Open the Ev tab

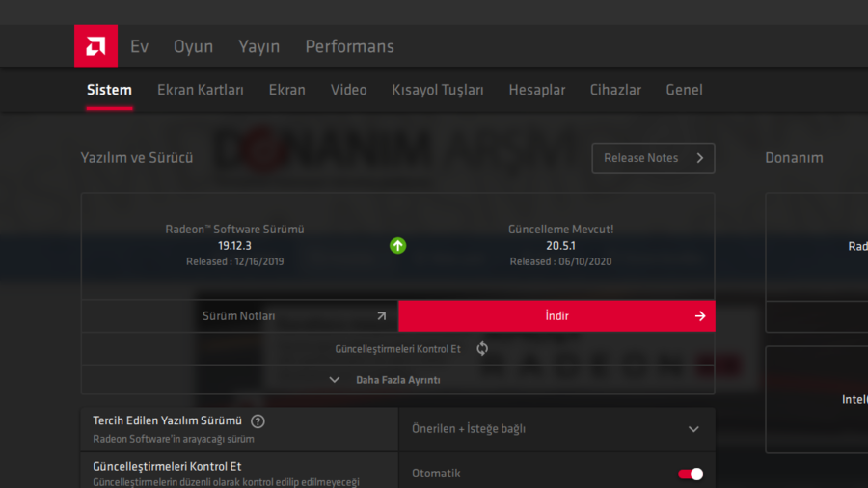pyautogui.click(x=140, y=46)
